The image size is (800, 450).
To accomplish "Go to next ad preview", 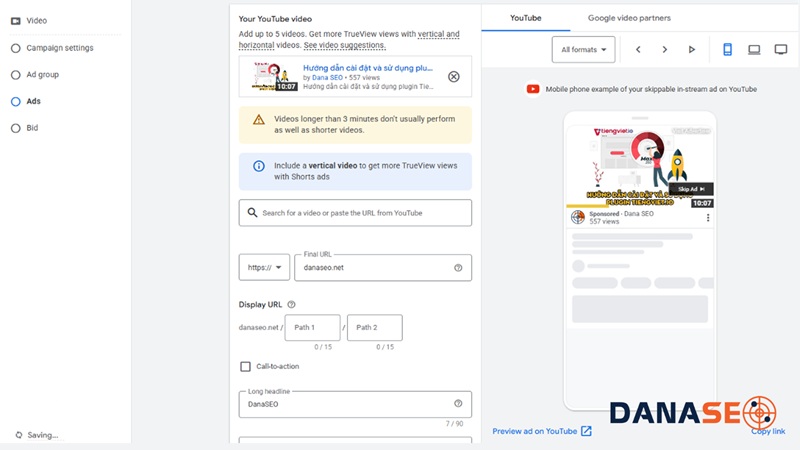I will tap(664, 49).
